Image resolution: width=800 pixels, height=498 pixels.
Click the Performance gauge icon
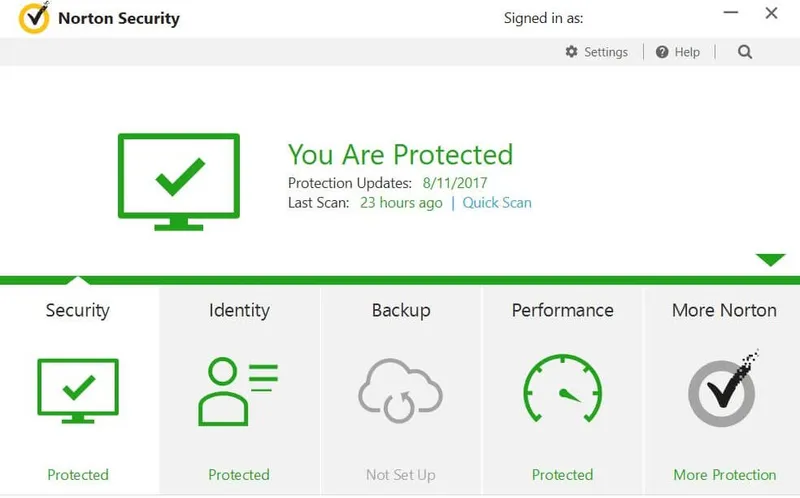(x=563, y=389)
